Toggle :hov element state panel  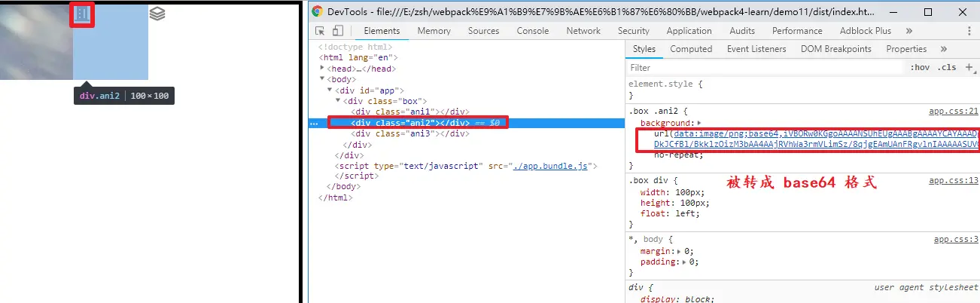[920, 67]
